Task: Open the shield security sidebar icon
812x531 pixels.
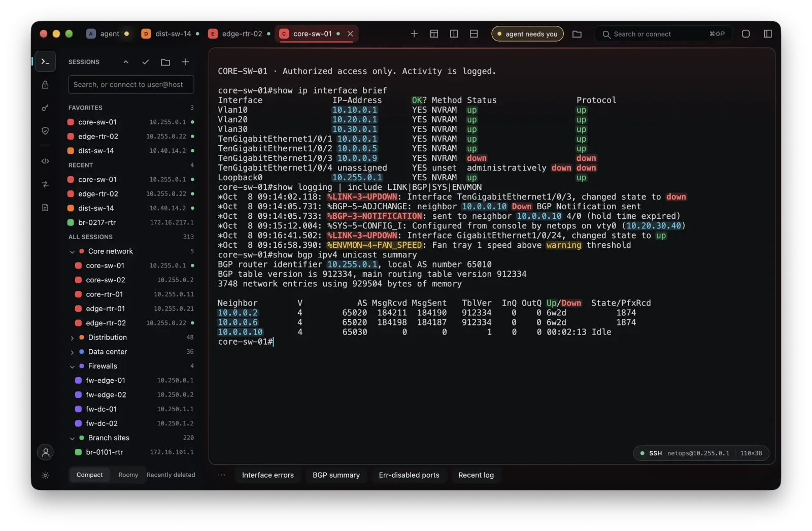Action: coord(45,131)
